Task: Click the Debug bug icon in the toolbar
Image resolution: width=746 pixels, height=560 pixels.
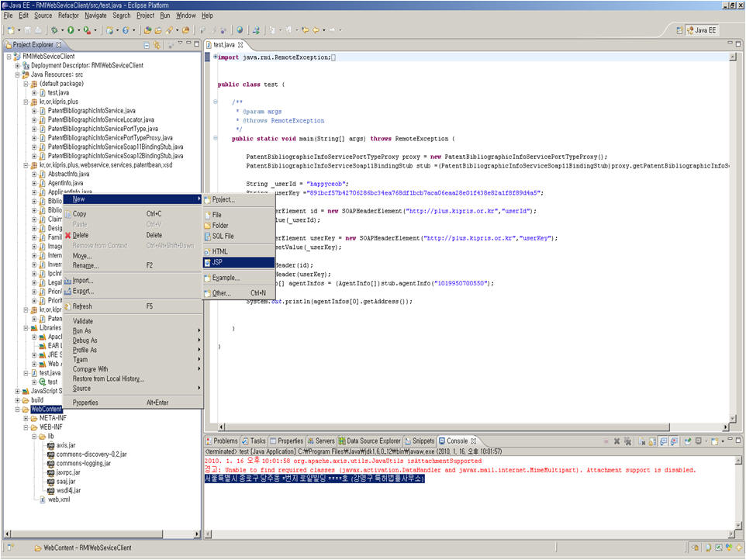Action: 54,30
